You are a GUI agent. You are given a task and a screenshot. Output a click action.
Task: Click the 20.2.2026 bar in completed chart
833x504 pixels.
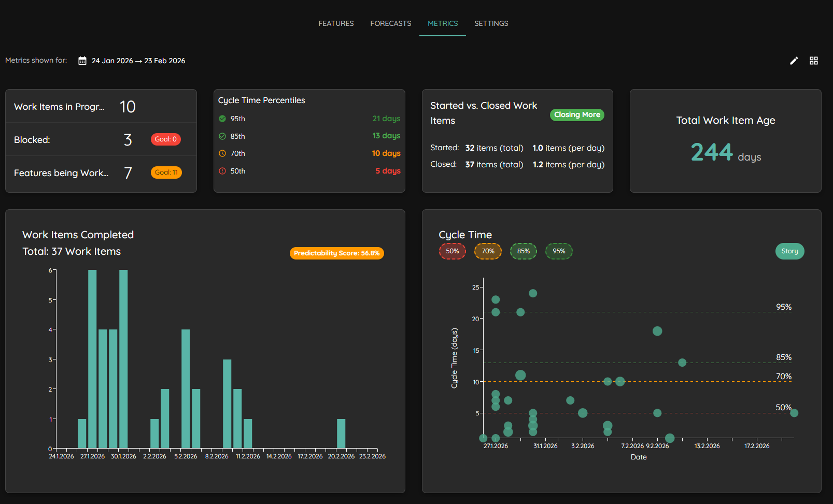pos(341,434)
